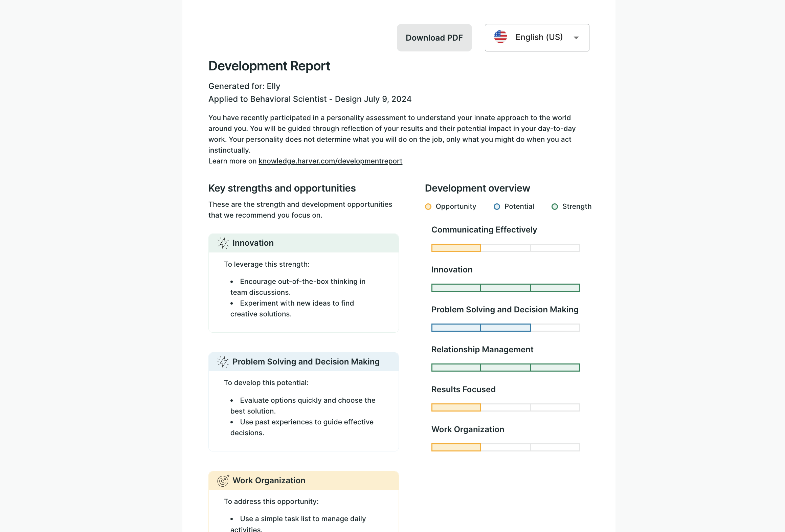Click the US flag icon
Image resolution: width=785 pixels, height=532 pixels.
coord(500,37)
